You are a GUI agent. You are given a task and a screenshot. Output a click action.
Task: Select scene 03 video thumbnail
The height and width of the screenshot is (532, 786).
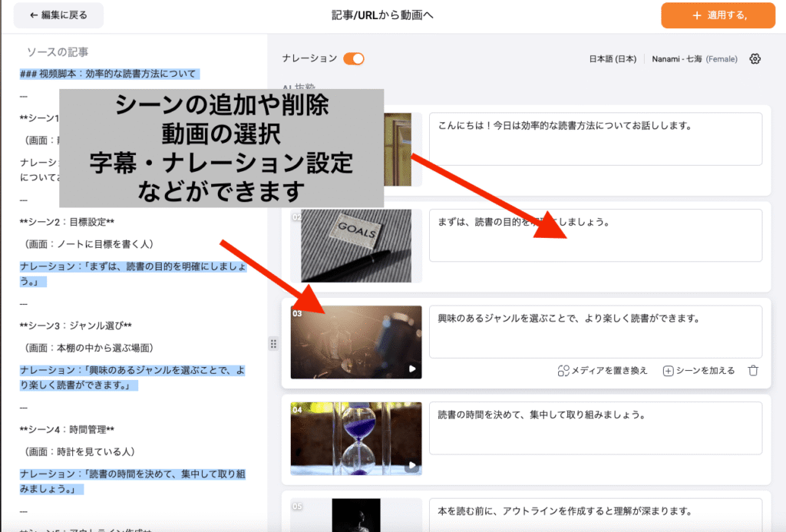[356, 342]
